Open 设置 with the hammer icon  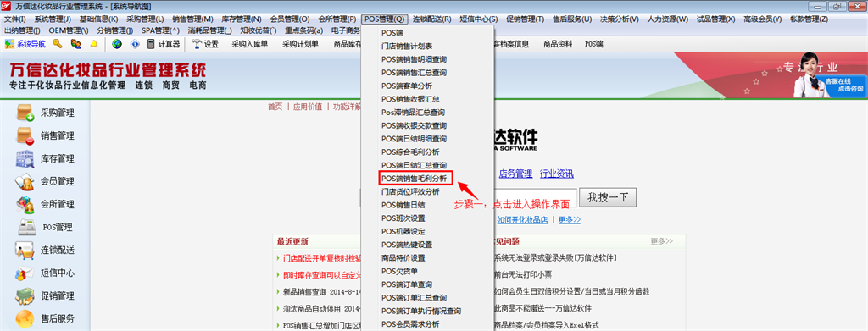click(205, 44)
